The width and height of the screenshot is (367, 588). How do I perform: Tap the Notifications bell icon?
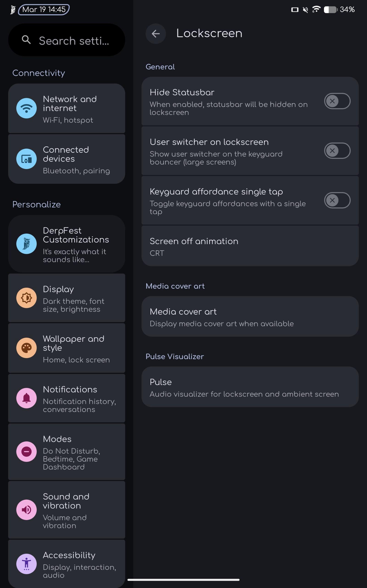[26, 398]
